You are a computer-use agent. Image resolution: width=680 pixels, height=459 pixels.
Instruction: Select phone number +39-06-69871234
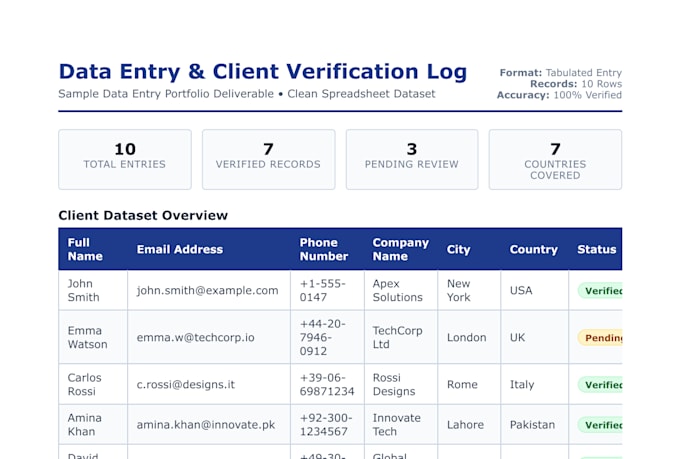[327, 384]
